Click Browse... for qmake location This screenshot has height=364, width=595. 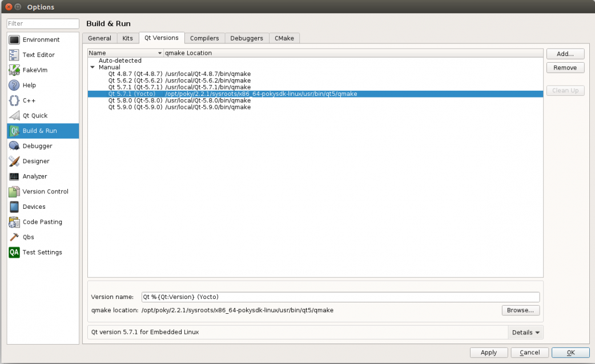click(x=520, y=310)
